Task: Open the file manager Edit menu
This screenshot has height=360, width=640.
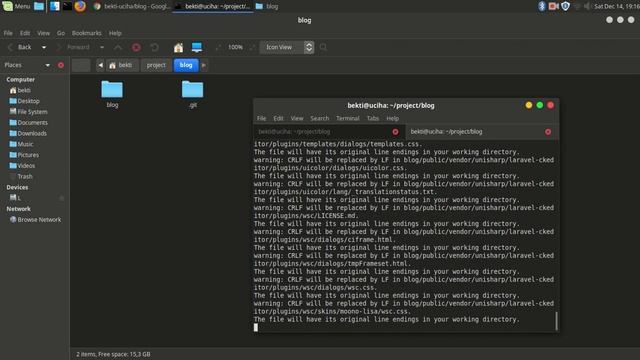Action: tap(25, 33)
